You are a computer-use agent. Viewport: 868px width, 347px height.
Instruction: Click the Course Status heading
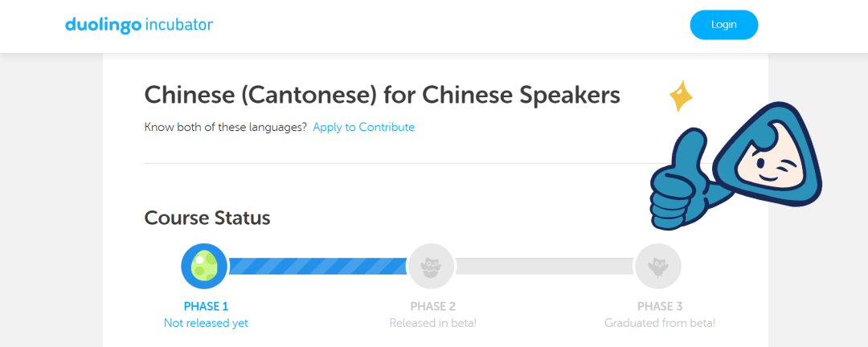(207, 218)
